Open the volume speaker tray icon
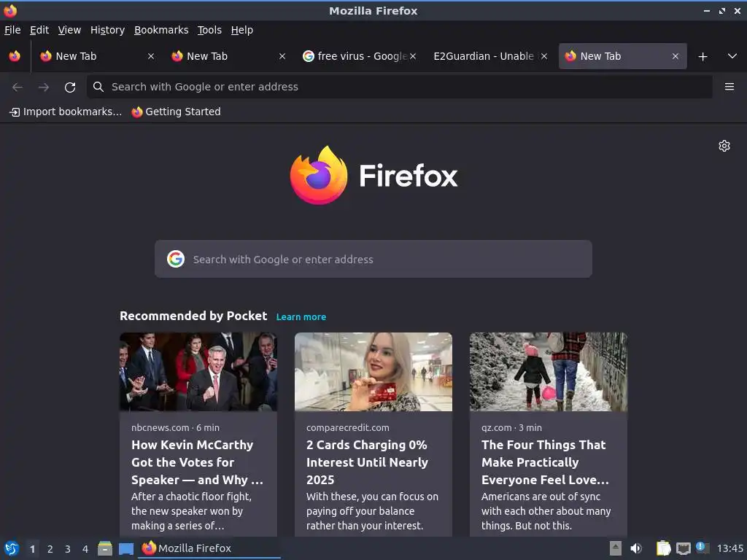This screenshot has height=560, width=747. (x=636, y=548)
